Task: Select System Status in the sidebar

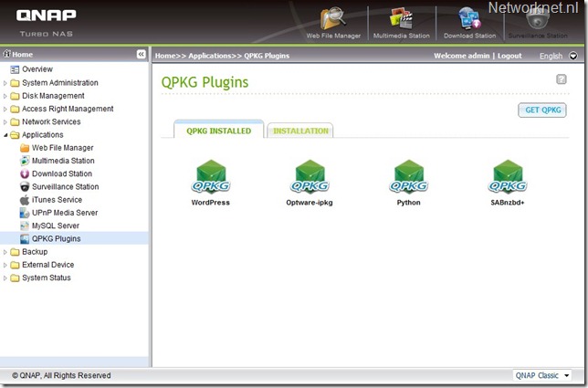Action: click(47, 278)
